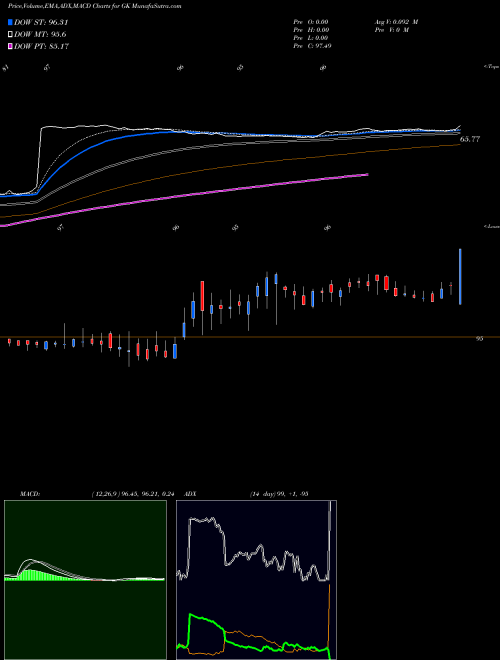500x660 pixels.
Task: Select the DOW ST: 96.31 label
Action: [41, 22]
